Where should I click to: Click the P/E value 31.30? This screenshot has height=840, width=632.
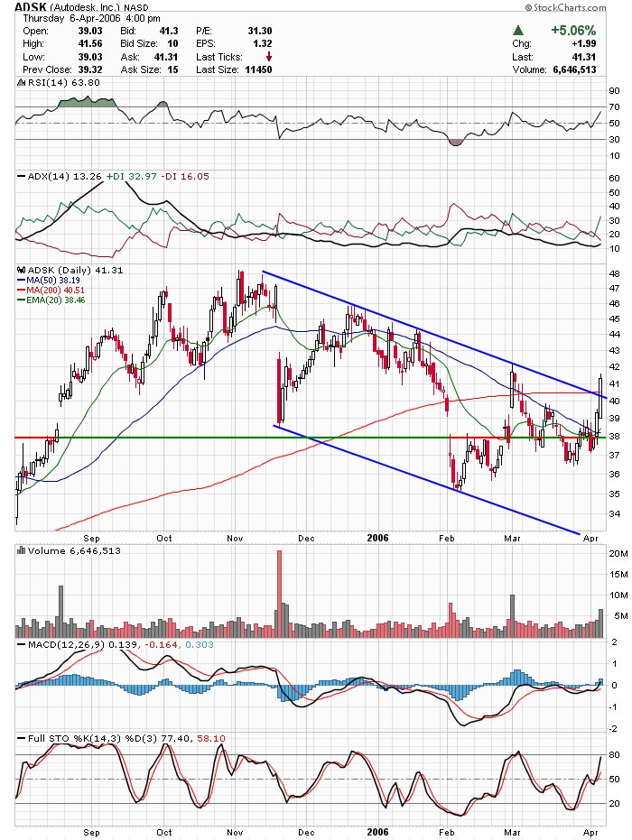coord(259,31)
